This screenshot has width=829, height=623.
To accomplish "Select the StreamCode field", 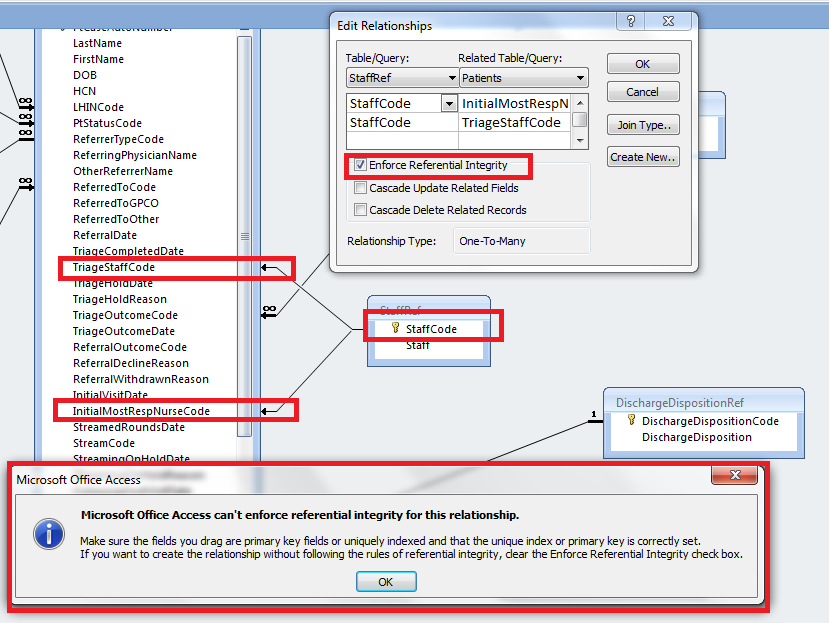I will point(104,443).
